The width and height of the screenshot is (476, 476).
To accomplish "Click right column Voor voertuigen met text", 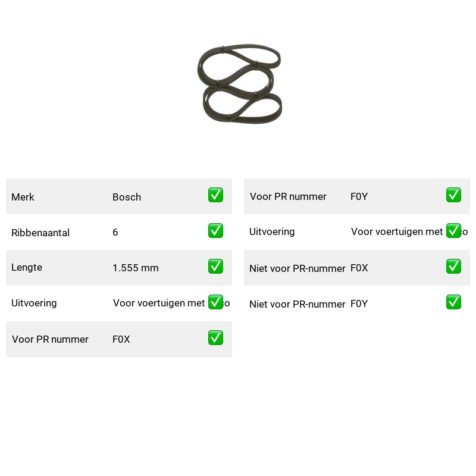I will coord(397,231).
